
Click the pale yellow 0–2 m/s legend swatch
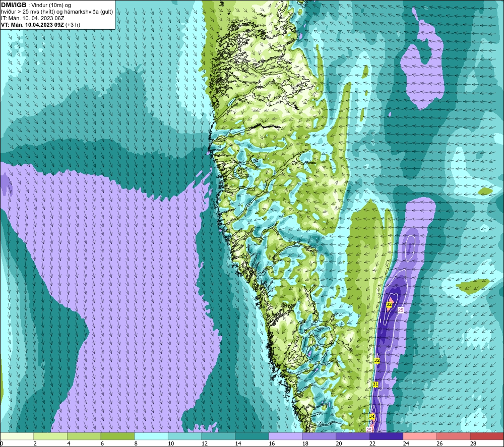tap(17, 436)
